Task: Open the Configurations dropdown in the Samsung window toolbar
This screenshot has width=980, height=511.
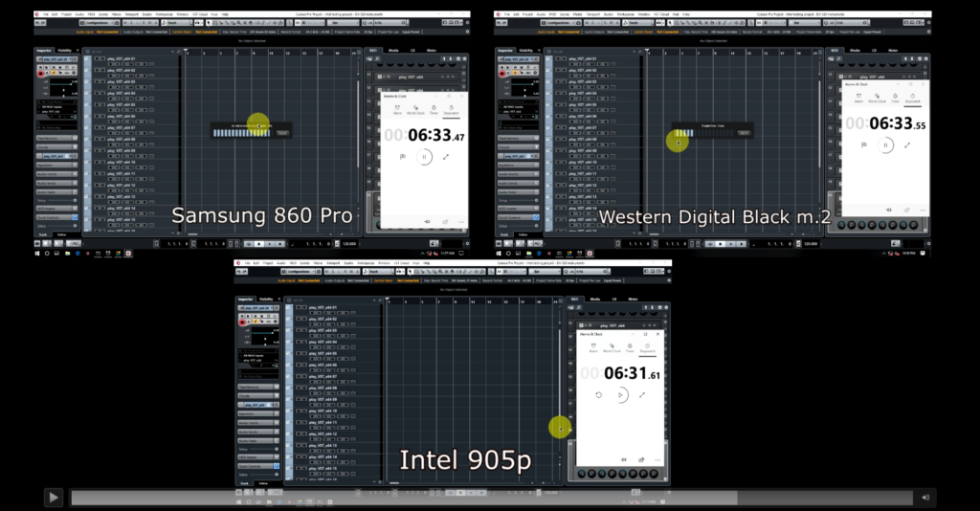Action: click(x=99, y=23)
